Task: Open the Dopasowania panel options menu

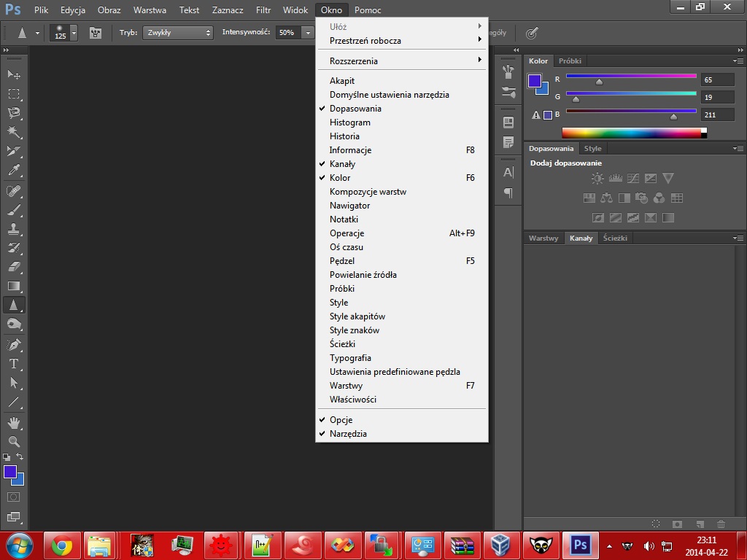Action: (x=738, y=149)
